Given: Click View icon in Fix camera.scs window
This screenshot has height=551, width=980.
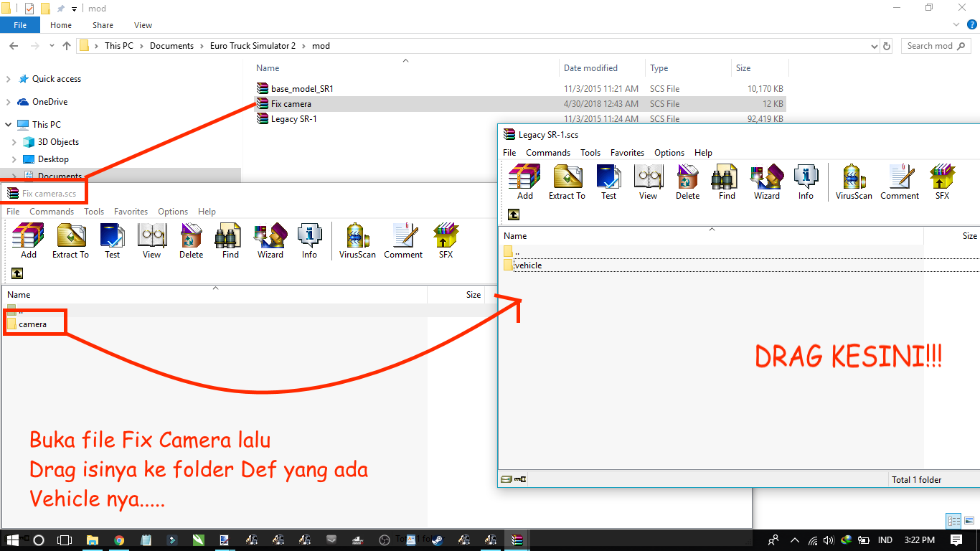Looking at the screenshot, I should click(x=152, y=240).
